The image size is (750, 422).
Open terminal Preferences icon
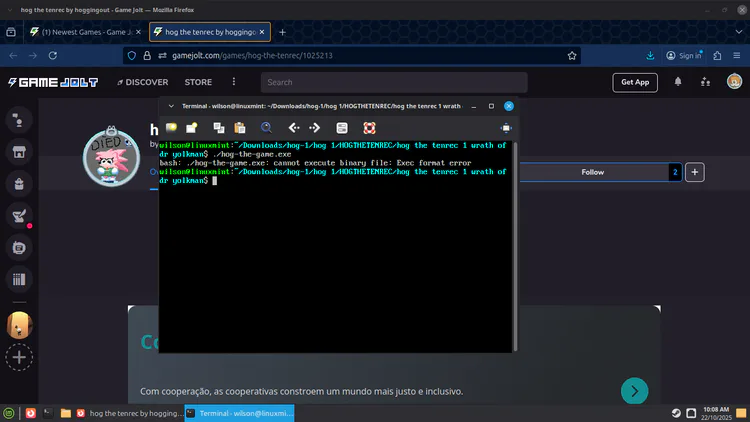pyautogui.click(x=342, y=128)
